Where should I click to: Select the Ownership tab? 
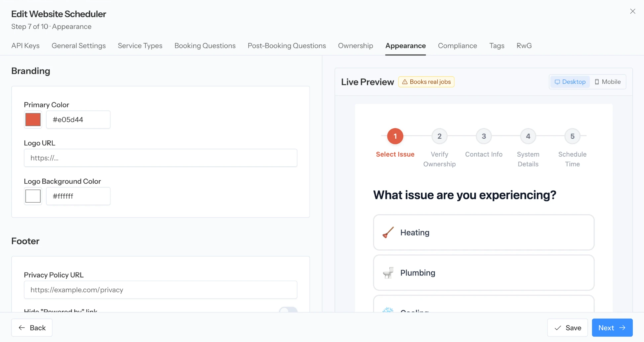(355, 46)
